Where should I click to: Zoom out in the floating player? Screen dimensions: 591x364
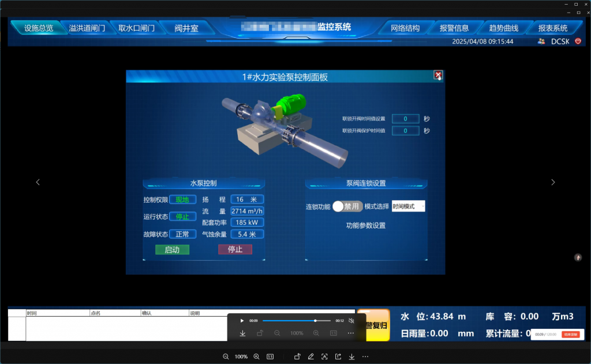click(x=277, y=333)
